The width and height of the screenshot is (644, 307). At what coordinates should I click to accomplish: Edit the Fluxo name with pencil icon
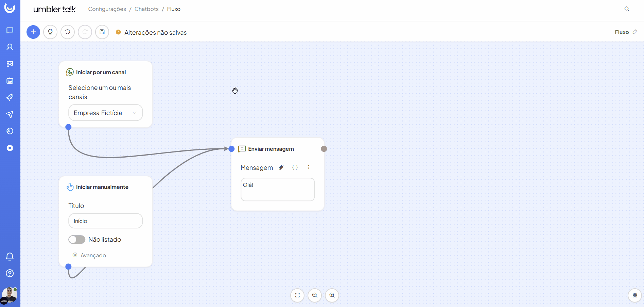click(634, 32)
